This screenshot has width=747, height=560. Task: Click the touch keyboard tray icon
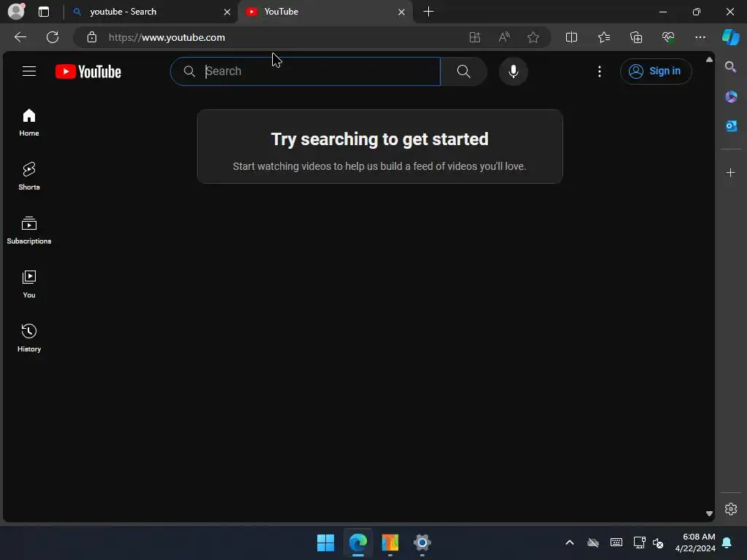pyautogui.click(x=616, y=542)
